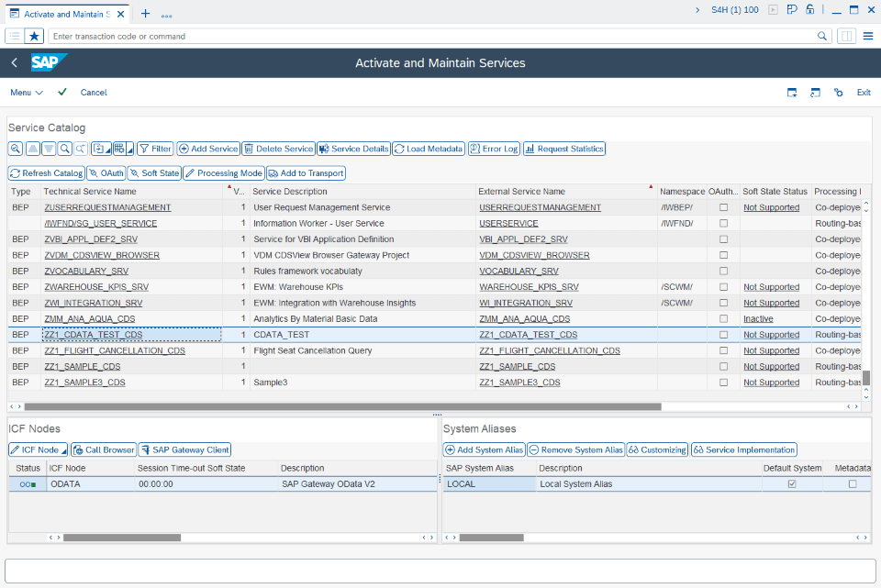
Task: Click the Error Log icon
Action: (493, 149)
